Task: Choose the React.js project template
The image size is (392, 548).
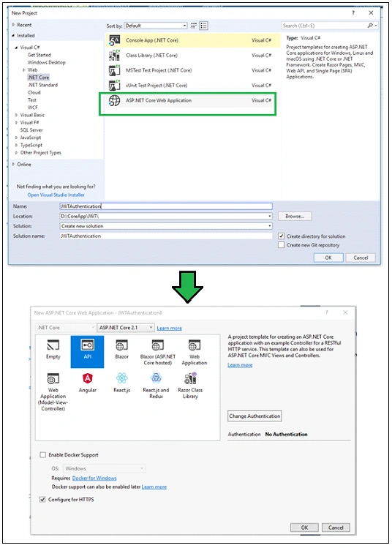Action: pos(121,383)
